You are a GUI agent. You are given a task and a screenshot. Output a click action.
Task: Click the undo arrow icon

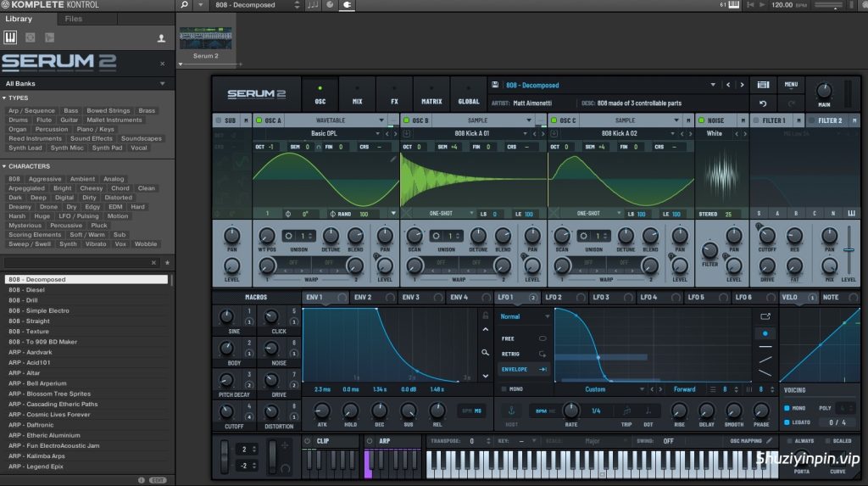763,103
